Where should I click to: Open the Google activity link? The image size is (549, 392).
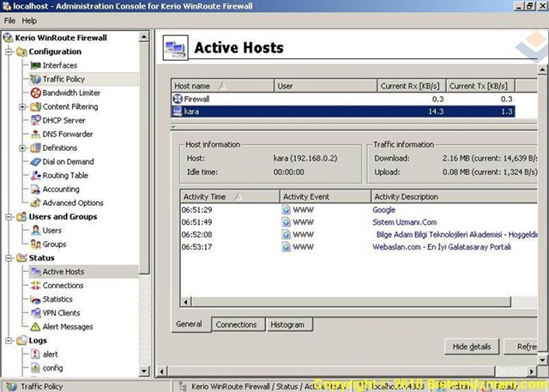pos(384,209)
